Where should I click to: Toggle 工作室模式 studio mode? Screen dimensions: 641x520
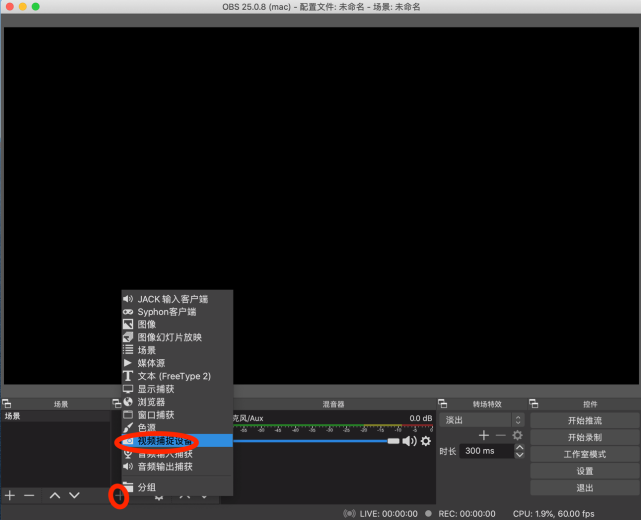point(585,454)
